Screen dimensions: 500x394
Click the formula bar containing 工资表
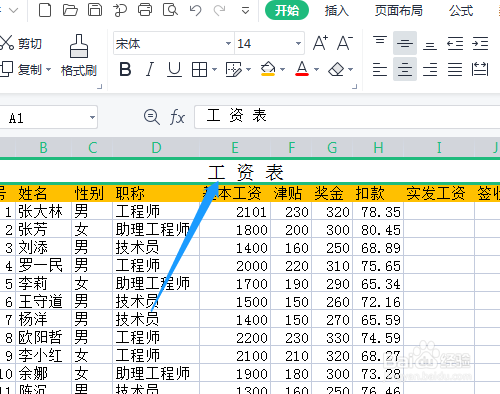pos(347,117)
